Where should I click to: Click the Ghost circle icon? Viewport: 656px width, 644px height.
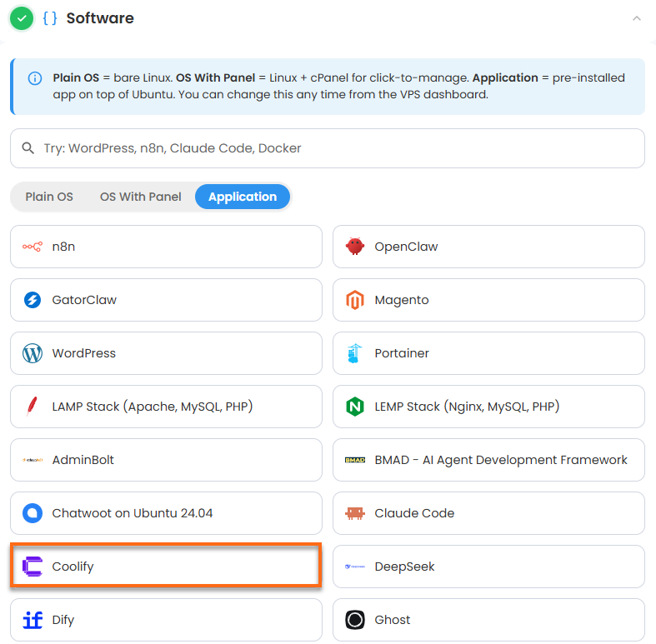click(x=355, y=620)
